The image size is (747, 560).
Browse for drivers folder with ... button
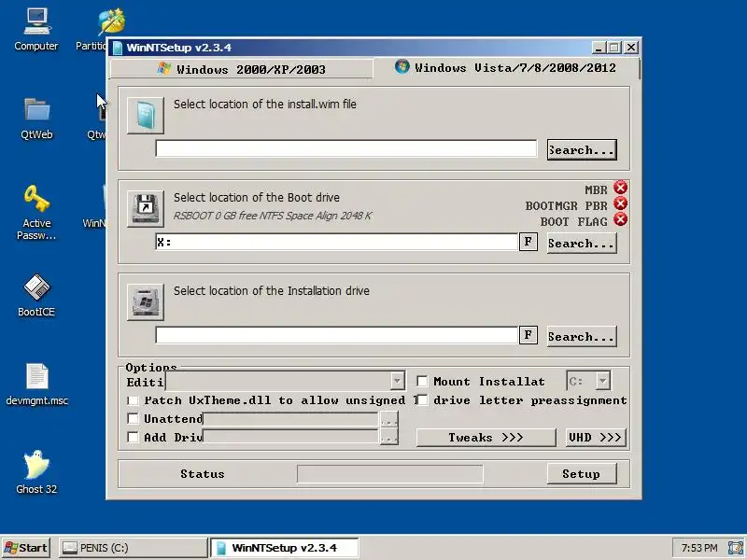pyautogui.click(x=388, y=437)
